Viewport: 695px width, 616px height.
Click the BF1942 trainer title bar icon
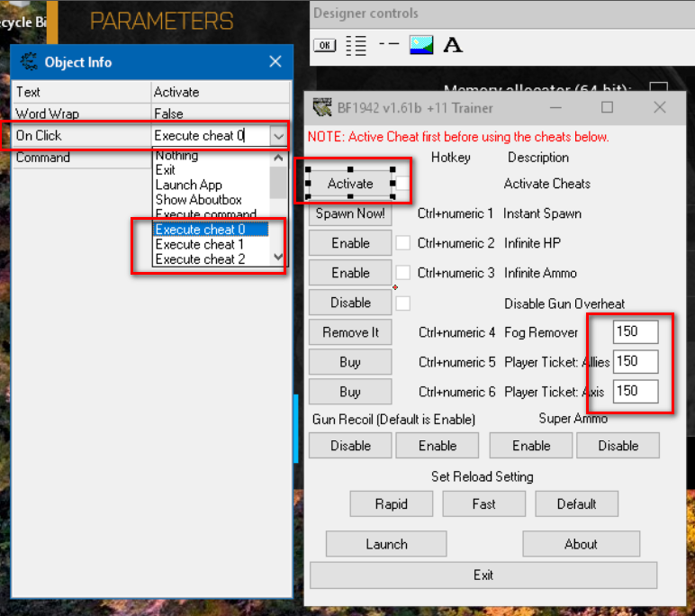pos(321,108)
